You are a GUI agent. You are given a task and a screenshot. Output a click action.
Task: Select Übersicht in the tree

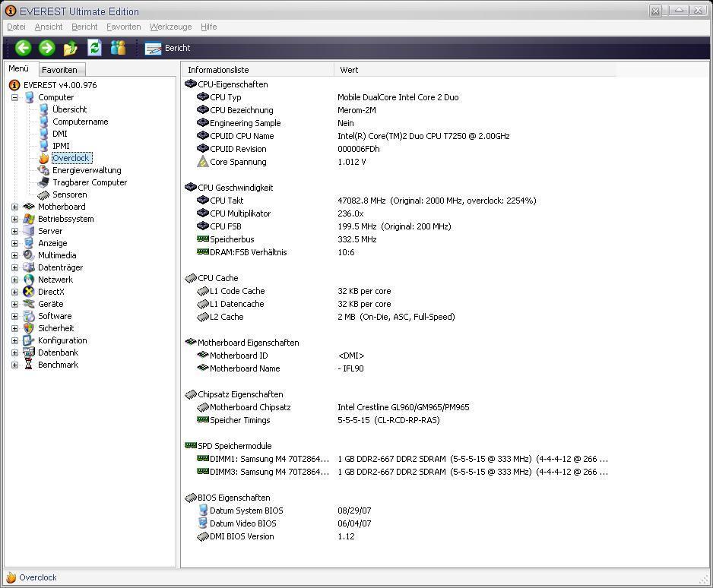tap(70, 109)
